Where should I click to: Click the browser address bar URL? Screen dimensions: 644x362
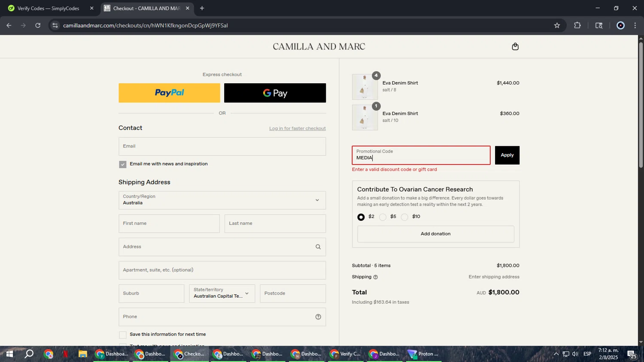click(x=146, y=25)
